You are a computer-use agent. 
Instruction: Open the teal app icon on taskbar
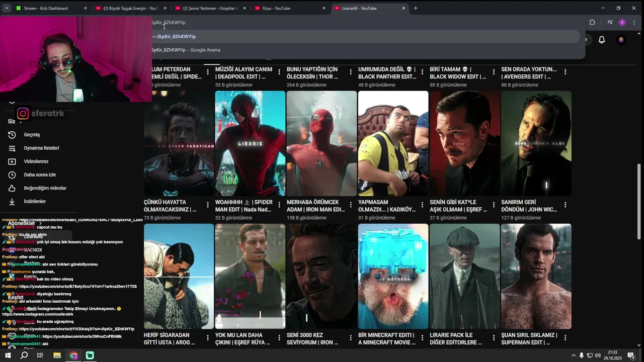(90, 355)
